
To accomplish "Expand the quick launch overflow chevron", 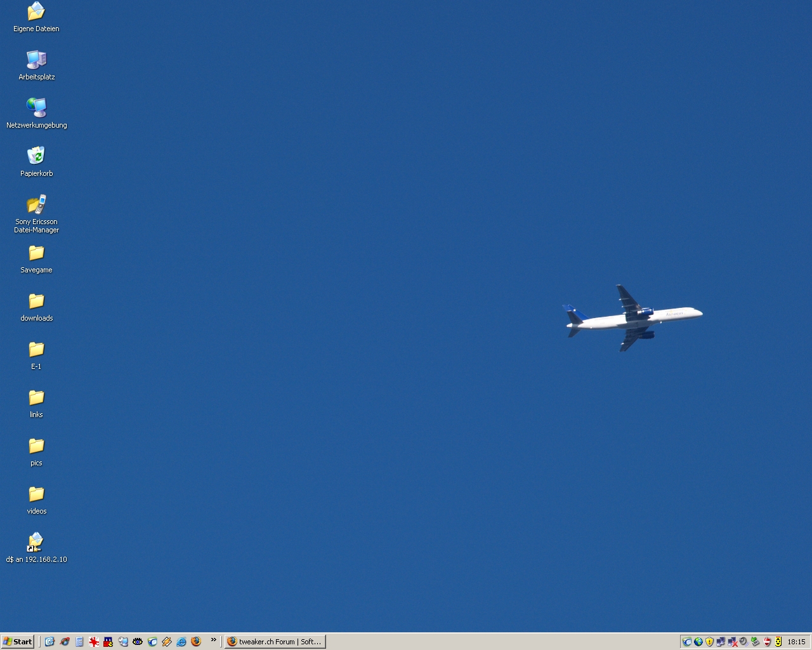I will 213,640.
